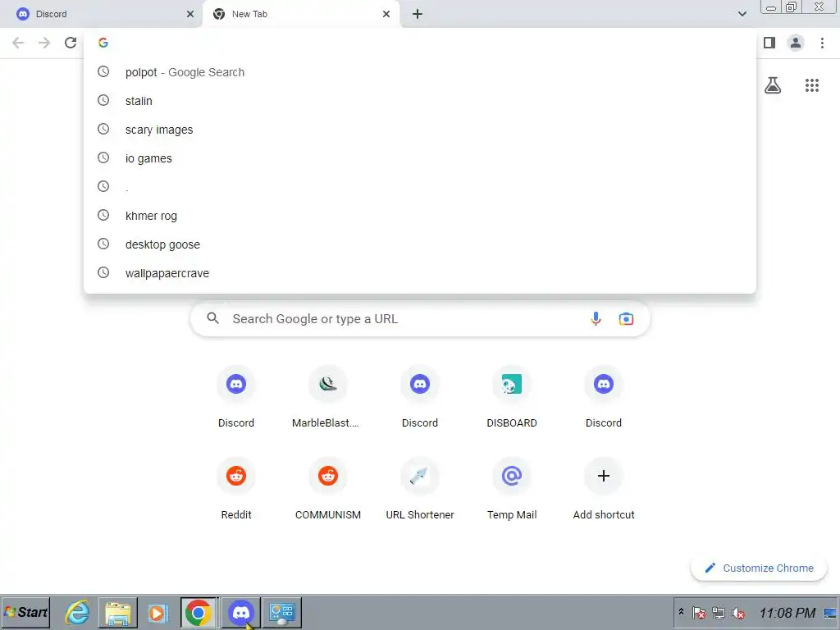This screenshot has width=840, height=630.
Task: Select the polpot Google Search suggestion
Action: (x=420, y=72)
